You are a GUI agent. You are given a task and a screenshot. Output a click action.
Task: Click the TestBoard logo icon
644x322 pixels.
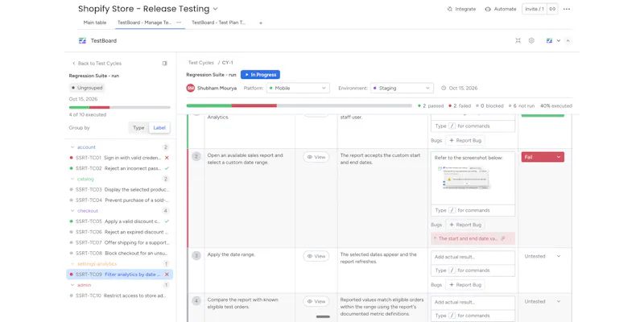point(83,41)
